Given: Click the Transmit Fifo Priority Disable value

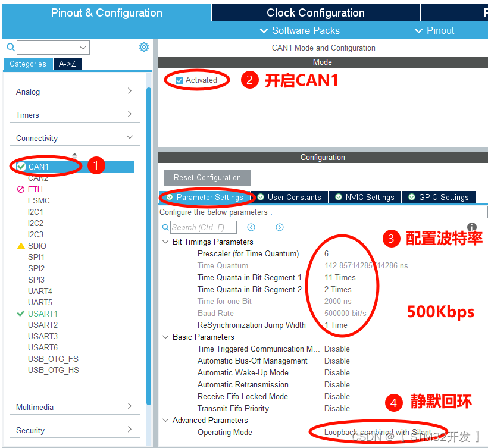Looking at the screenshot, I should pyautogui.click(x=337, y=409).
